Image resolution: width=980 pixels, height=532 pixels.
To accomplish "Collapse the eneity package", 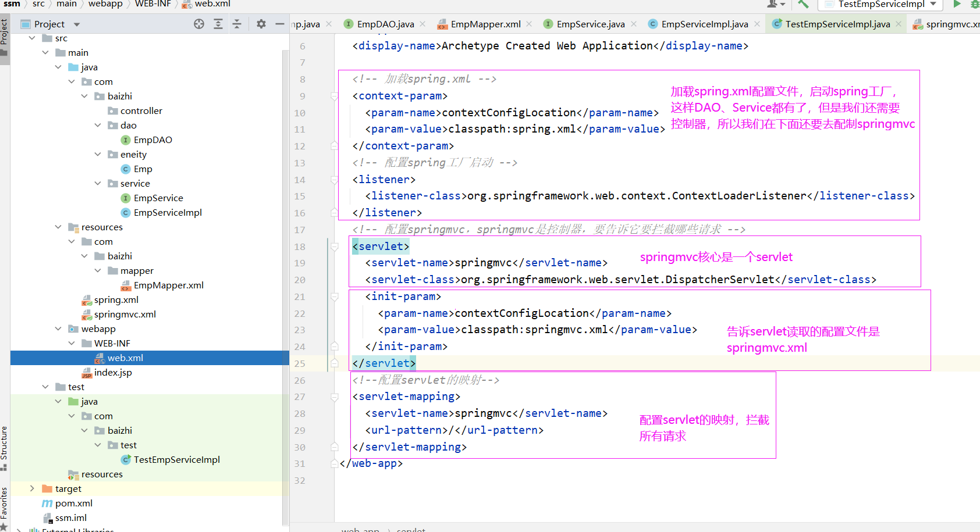I will 98,154.
